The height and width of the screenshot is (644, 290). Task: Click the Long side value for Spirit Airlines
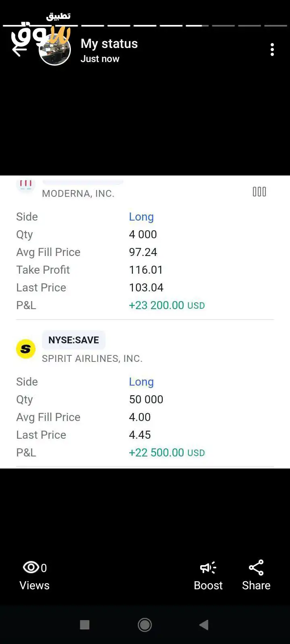point(141,382)
